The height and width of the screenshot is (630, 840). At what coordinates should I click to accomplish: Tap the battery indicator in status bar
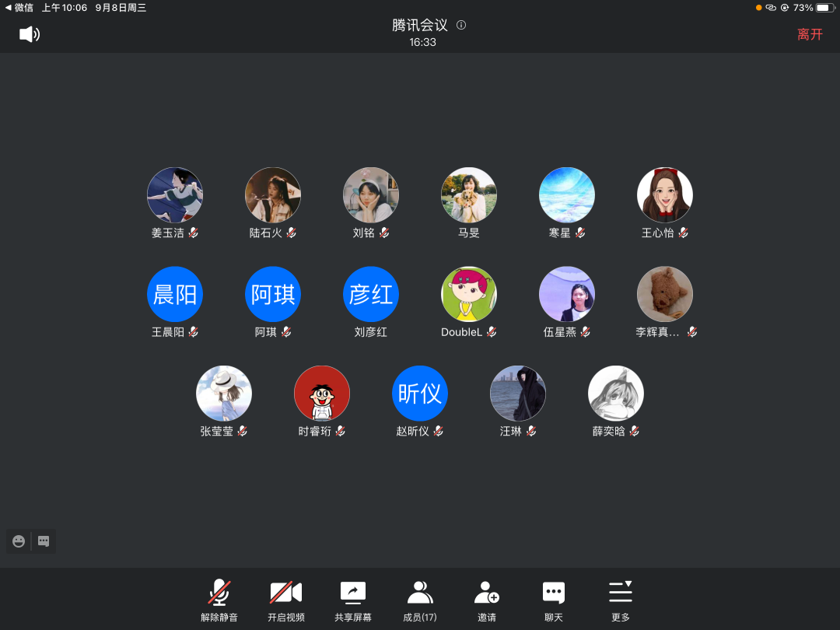pyautogui.click(x=823, y=8)
